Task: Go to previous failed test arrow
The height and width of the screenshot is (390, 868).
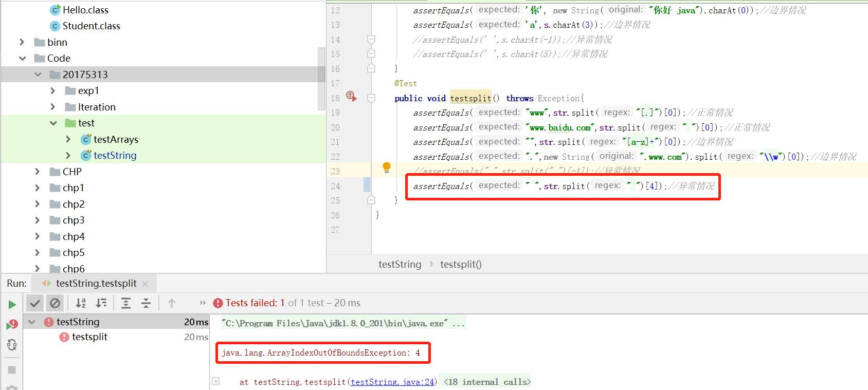Action: [x=172, y=303]
